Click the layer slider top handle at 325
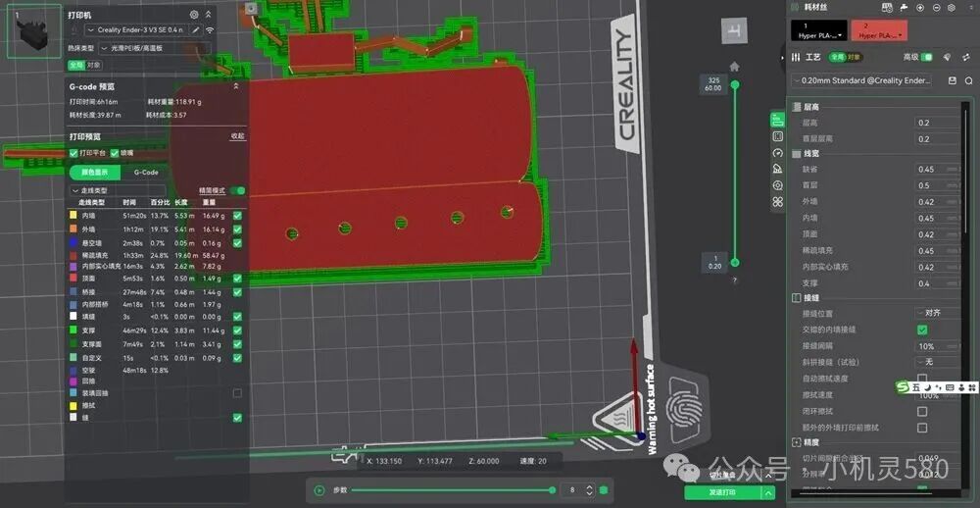Image resolution: width=980 pixels, height=508 pixels. tap(735, 84)
